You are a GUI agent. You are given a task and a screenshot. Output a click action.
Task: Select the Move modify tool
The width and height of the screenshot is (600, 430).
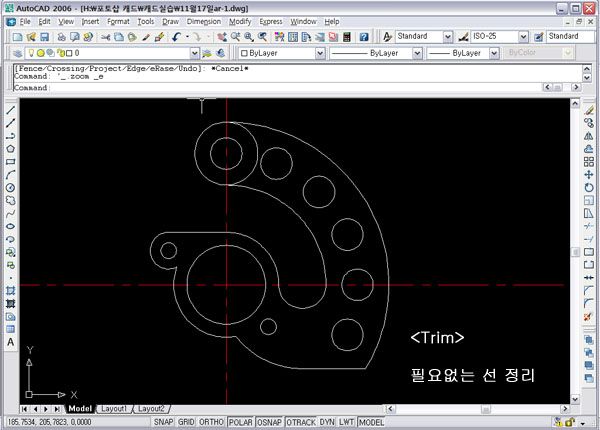click(589, 175)
